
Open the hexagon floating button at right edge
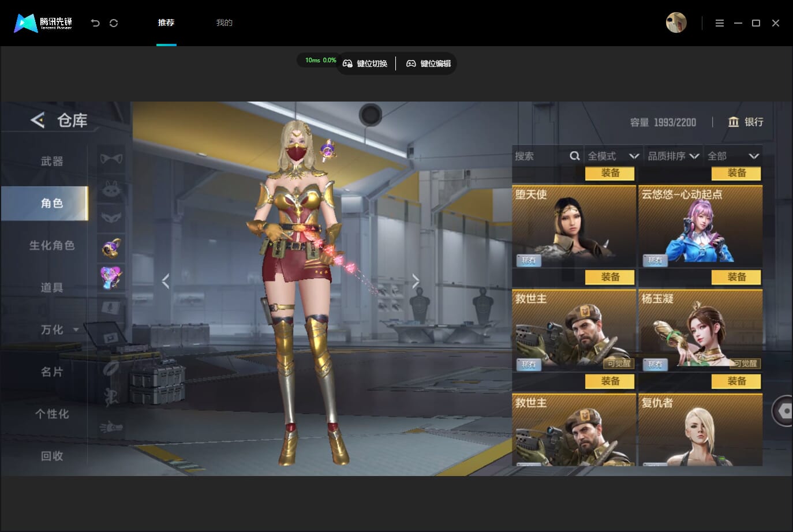pyautogui.click(x=783, y=411)
